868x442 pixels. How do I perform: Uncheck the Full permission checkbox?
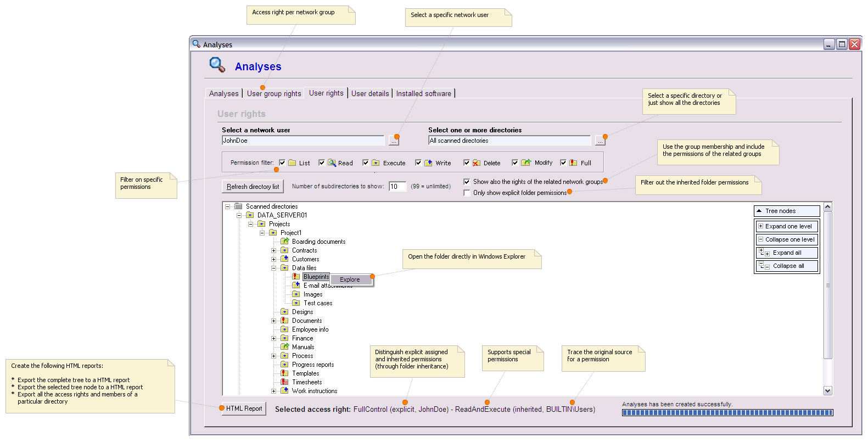[x=563, y=163]
